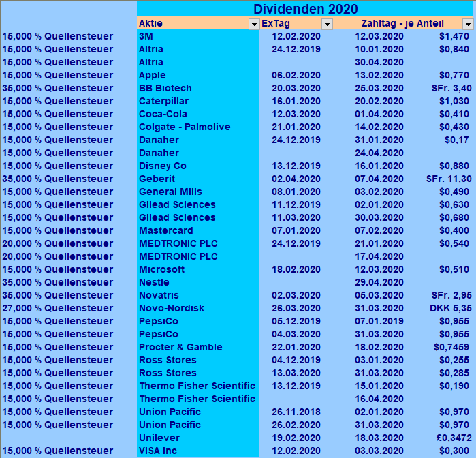
Task: Click 27,000 % Quellensteuer for Novo-Nordisk
Action: click(x=58, y=308)
